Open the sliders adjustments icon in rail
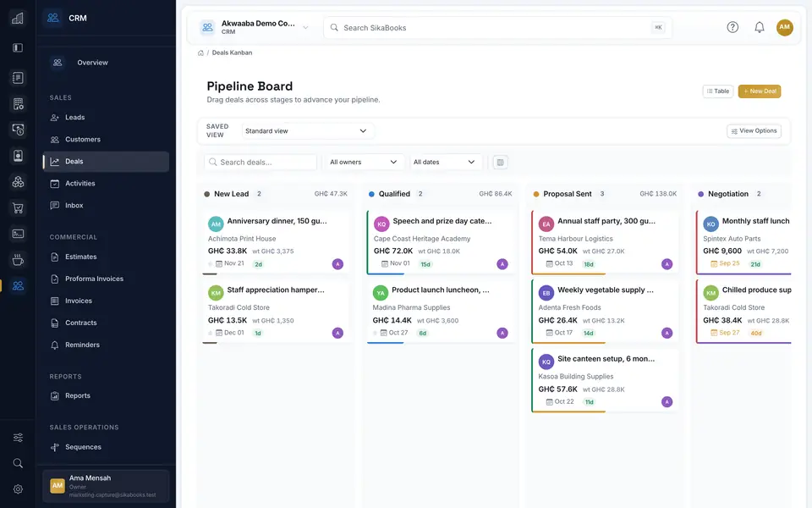This screenshot has height=508, width=812. pos(18,438)
